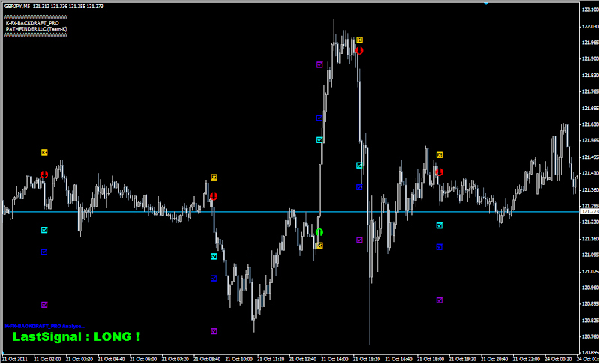The image size is (600, 364).
Task: Click the yellow marker above the 15:20 sell arrow
Action: pyautogui.click(x=359, y=40)
